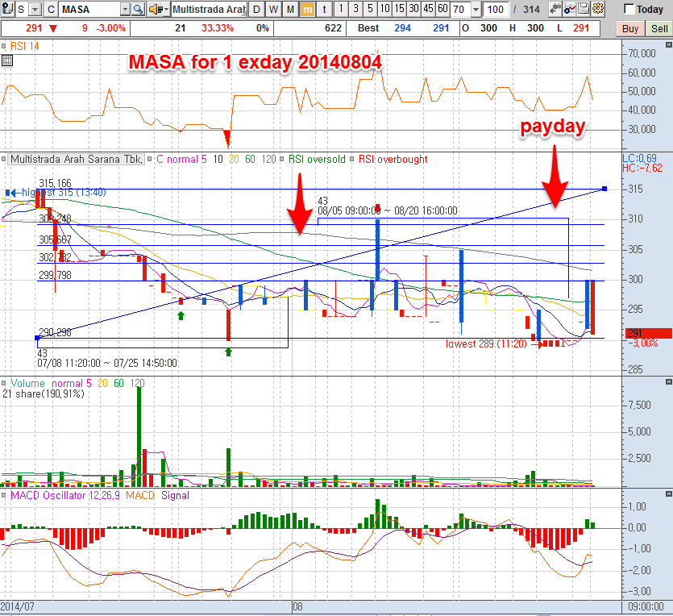Set the interval to 45 minutes

click(x=428, y=9)
